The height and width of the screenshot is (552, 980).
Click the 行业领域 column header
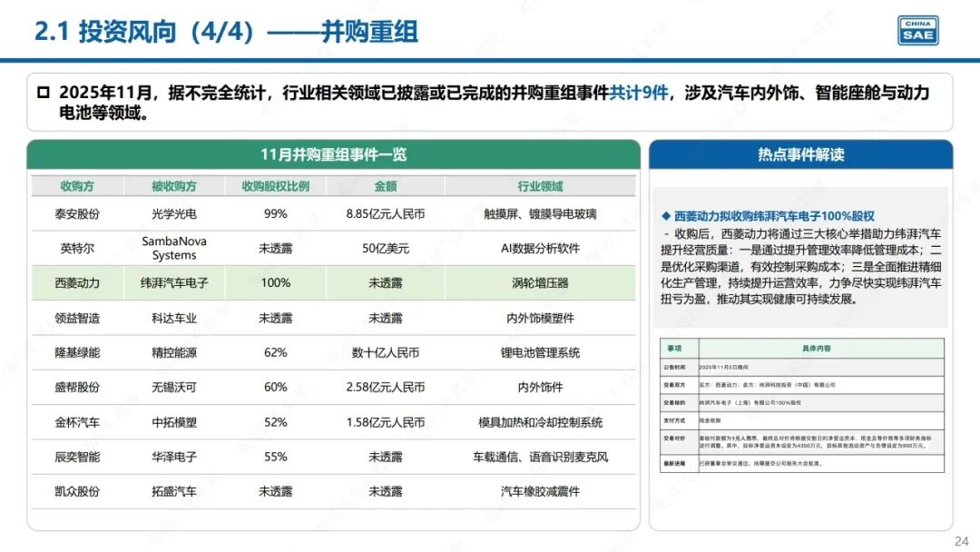coord(540,186)
